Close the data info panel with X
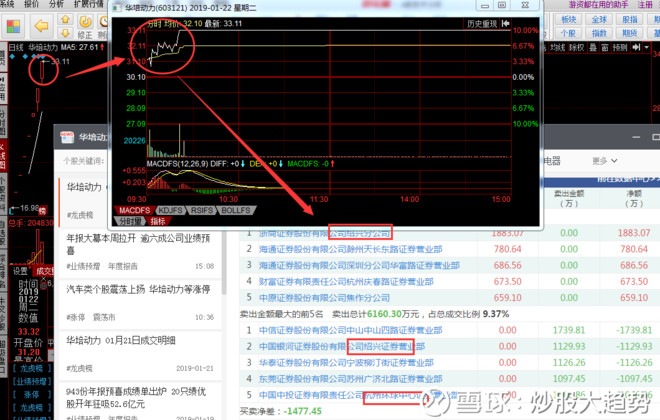 43,280
